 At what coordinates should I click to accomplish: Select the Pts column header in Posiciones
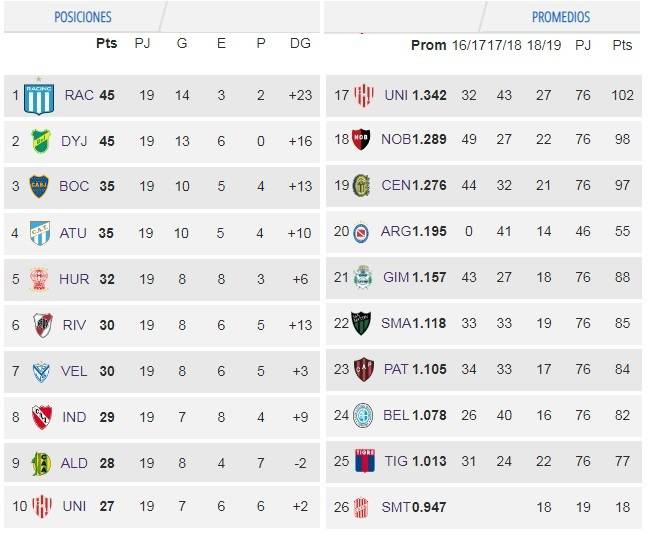pyautogui.click(x=106, y=43)
